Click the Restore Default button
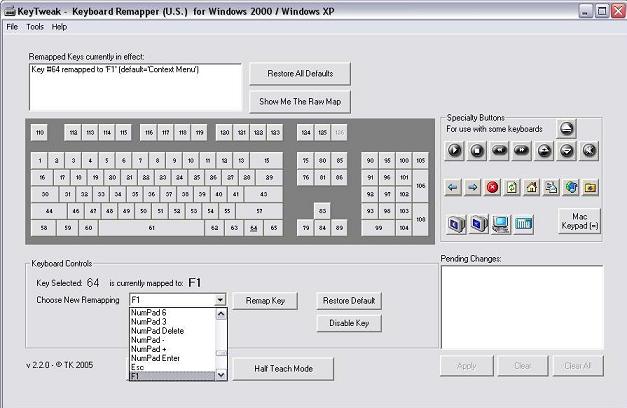Image resolution: width=627 pixels, height=408 pixels. [x=349, y=301]
